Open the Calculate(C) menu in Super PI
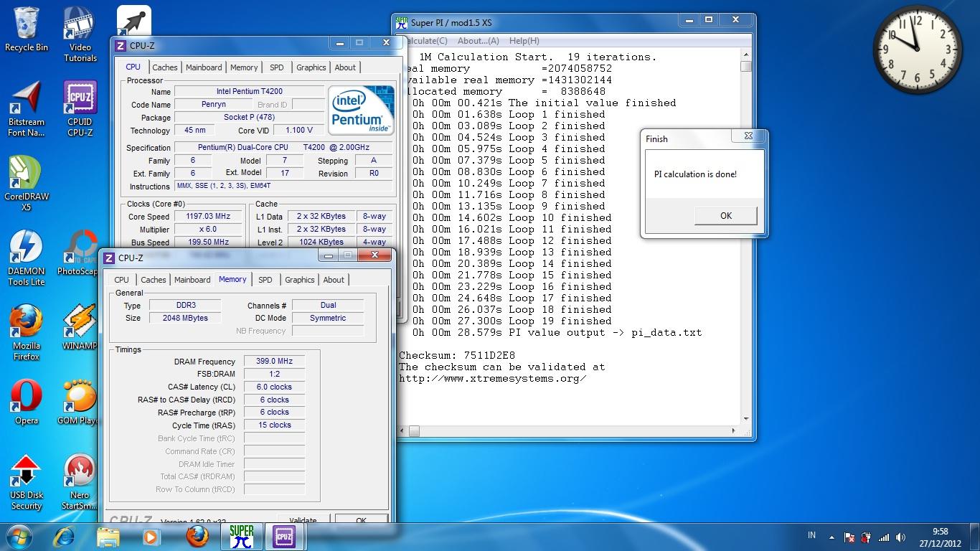 [426, 41]
